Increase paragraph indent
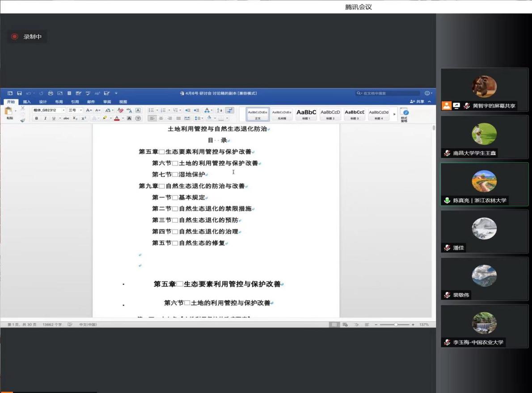Image resolution: width=532 pixels, height=393 pixels. (196, 110)
